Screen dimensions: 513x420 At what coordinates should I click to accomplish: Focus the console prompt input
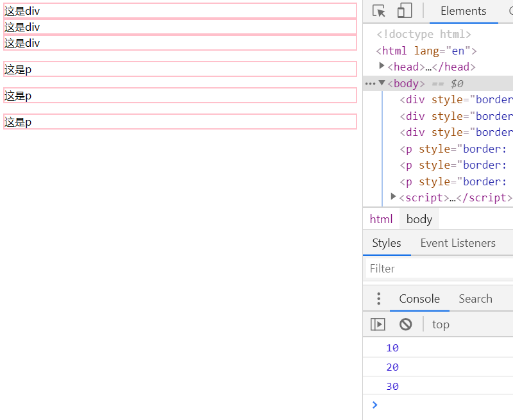pos(445,405)
